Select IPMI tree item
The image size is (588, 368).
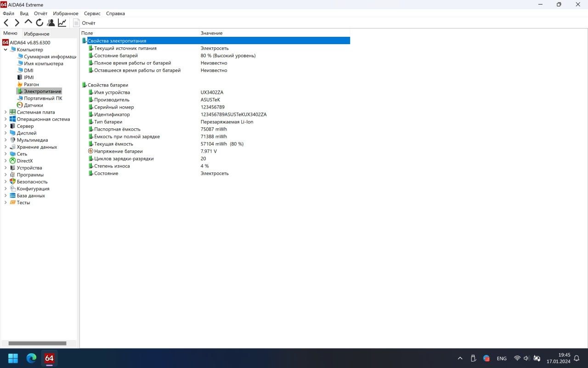(x=25, y=77)
